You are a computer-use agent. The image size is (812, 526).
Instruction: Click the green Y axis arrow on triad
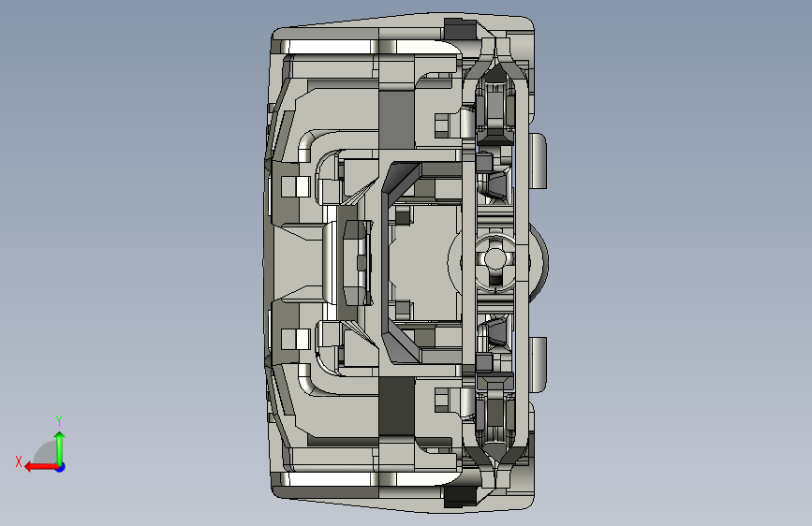tap(60, 448)
